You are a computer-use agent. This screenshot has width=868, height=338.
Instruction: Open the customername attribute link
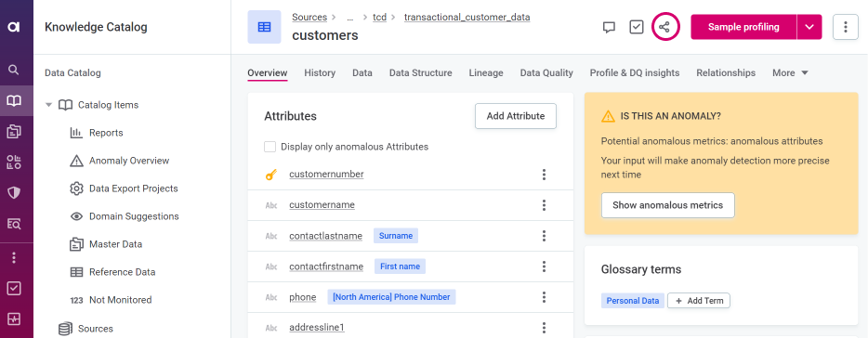(322, 205)
